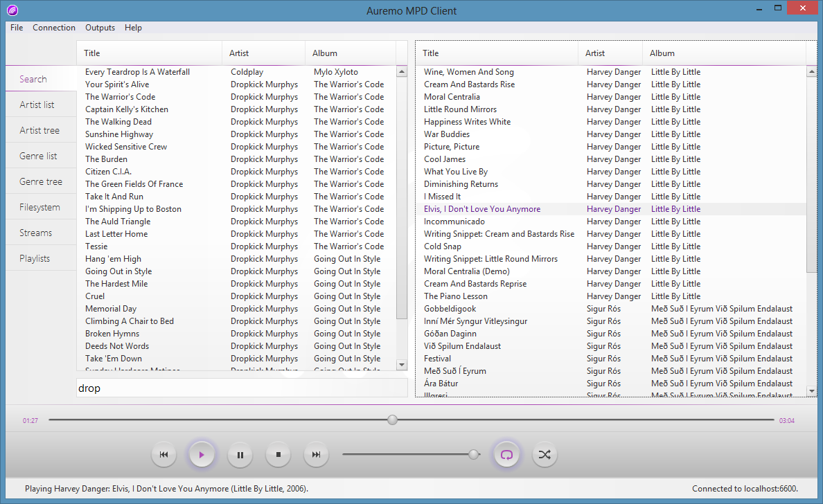Screen dimensions: 823x504
Task: Open the File menu
Action: (x=17, y=28)
